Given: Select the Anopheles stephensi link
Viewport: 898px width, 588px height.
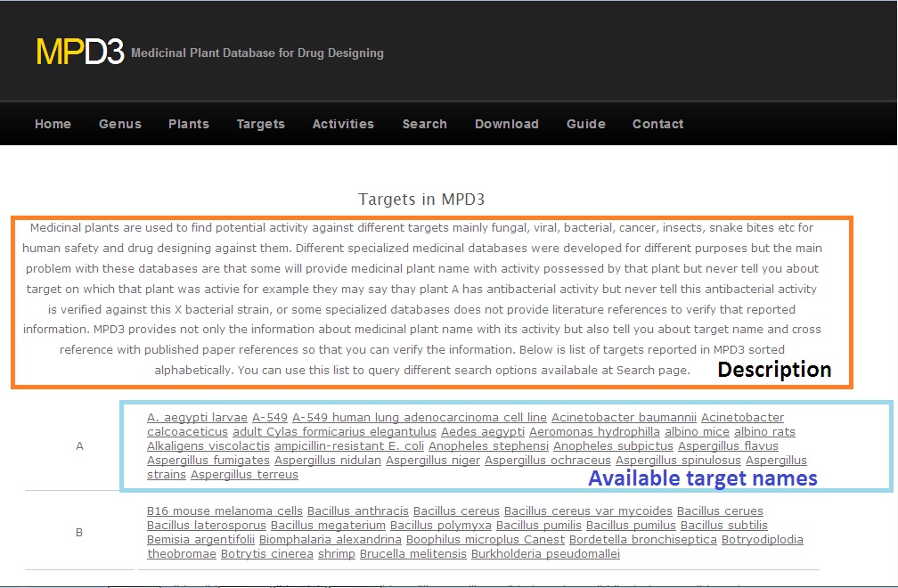Looking at the screenshot, I should (488, 446).
